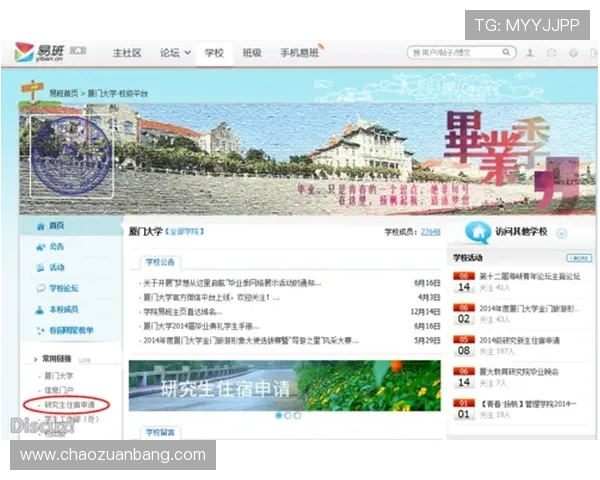Click the user profile icon in header
Viewport: 600px width, 480px height.
click(x=530, y=53)
